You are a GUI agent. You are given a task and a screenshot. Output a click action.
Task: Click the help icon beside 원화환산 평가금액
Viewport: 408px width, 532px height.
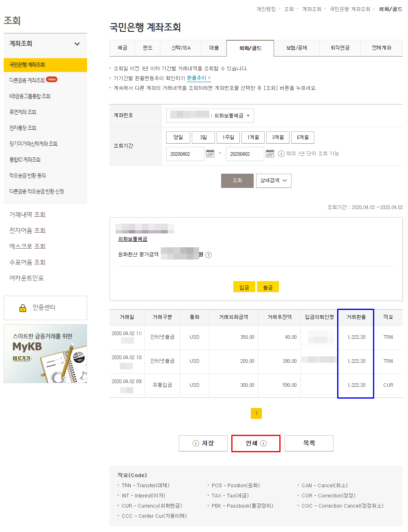pyautogui.click(x=208, y=255)
